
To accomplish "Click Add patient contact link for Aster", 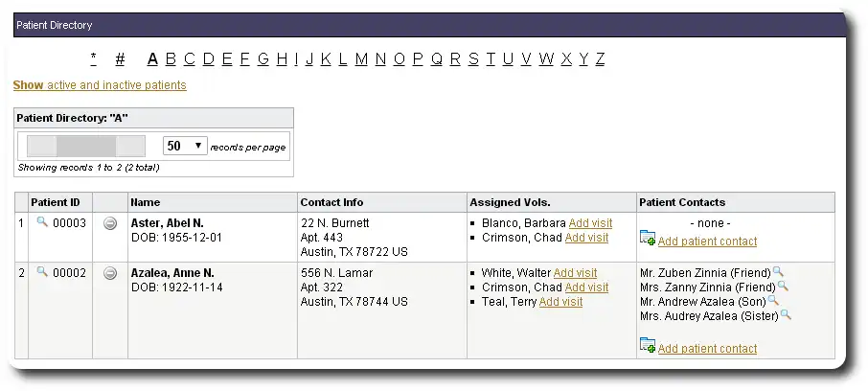I will coord(707,241).
